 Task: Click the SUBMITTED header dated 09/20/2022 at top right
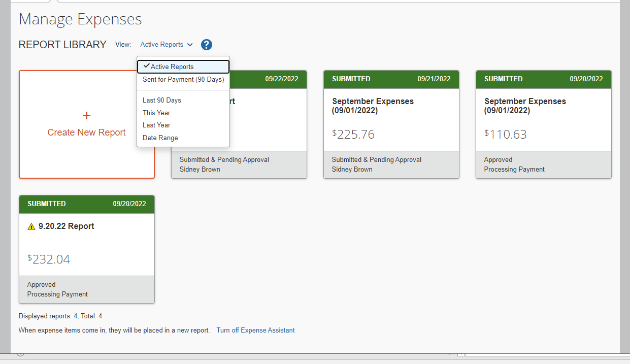544,79
